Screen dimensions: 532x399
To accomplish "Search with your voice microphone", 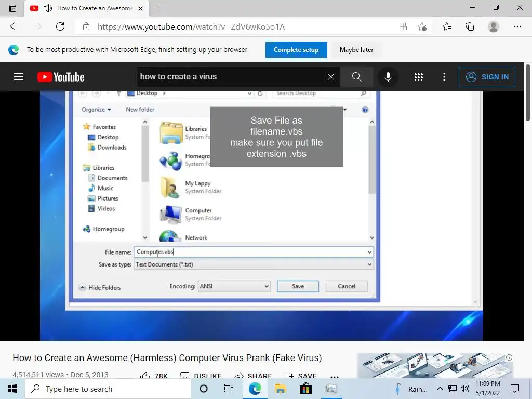I will click(388, 77).
